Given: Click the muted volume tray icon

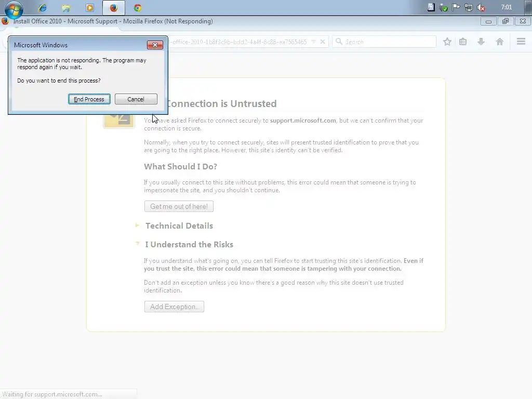Looking at the screenshot, I should (481, 7).
